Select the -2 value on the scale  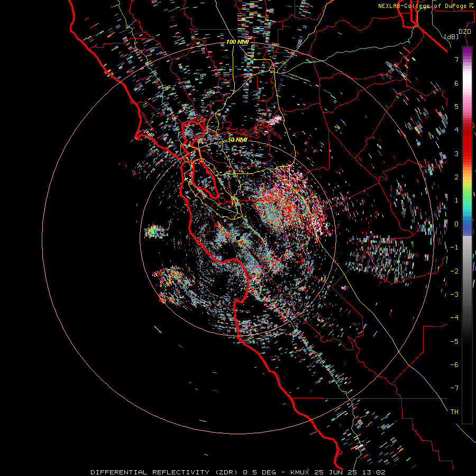pos(454,271)
